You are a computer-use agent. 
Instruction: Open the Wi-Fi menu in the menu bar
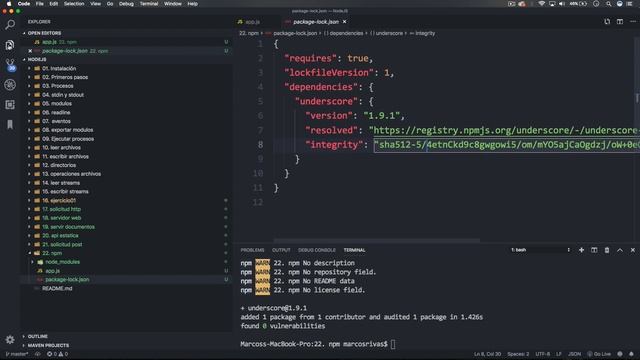[541, 4]
